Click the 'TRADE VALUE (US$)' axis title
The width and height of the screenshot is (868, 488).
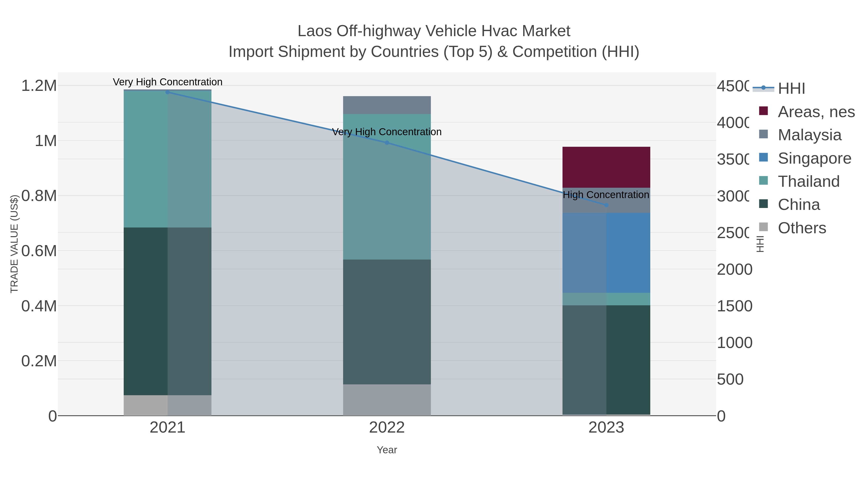click(14, 244)
